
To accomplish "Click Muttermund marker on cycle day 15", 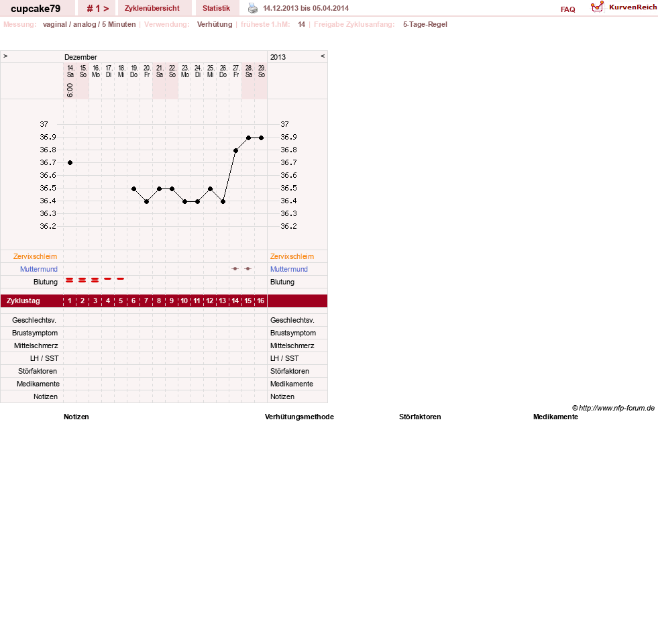I will coord(248,269).
